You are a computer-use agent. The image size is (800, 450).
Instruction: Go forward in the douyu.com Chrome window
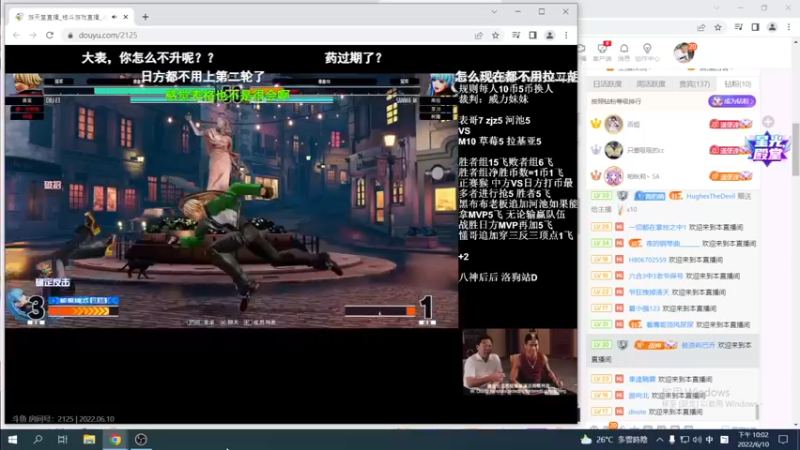[x=33, y=35]
